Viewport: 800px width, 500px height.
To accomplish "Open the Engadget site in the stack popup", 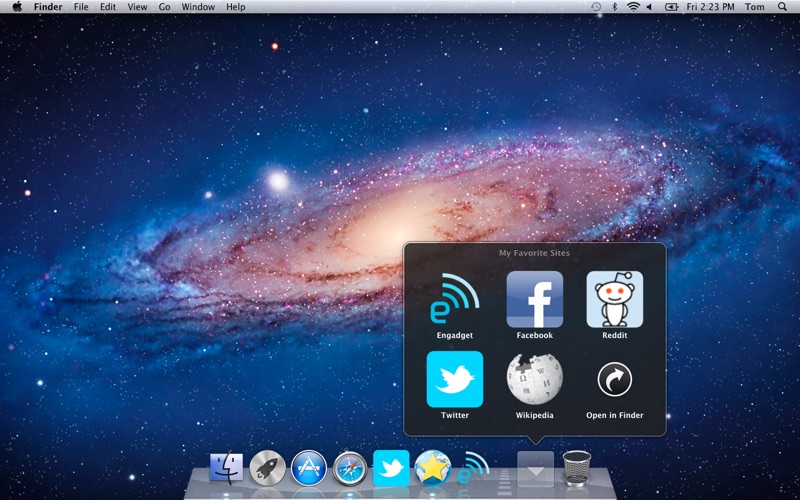I will (455, 299).
